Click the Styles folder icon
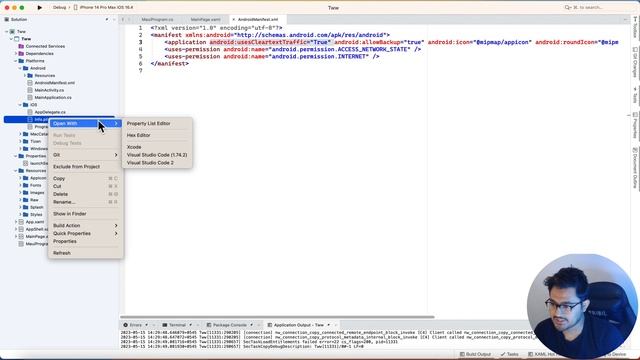640x360 pixels. [x=26, y=215]
